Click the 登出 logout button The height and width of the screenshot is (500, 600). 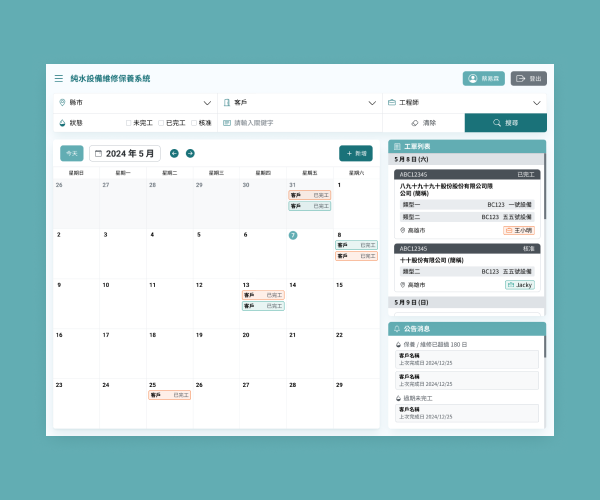click(x=529, y=78)
